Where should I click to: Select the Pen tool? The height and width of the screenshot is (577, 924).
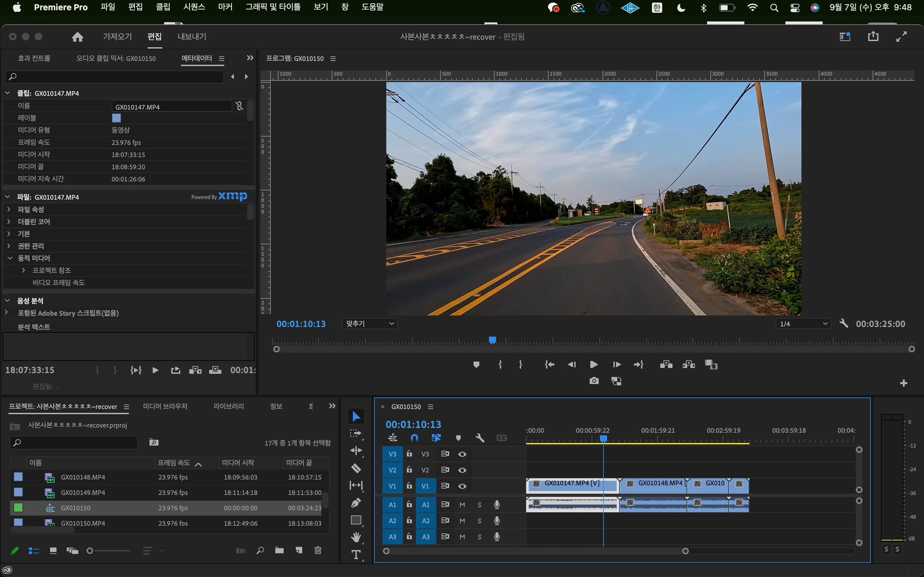pyautogui.click(x=356, y=503)
